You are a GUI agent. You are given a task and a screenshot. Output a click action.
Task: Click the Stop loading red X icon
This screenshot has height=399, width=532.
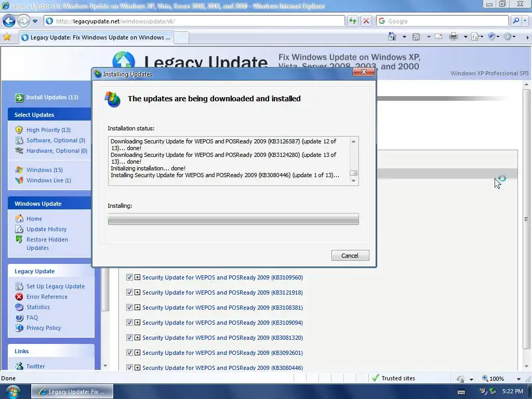coord(366,21)
